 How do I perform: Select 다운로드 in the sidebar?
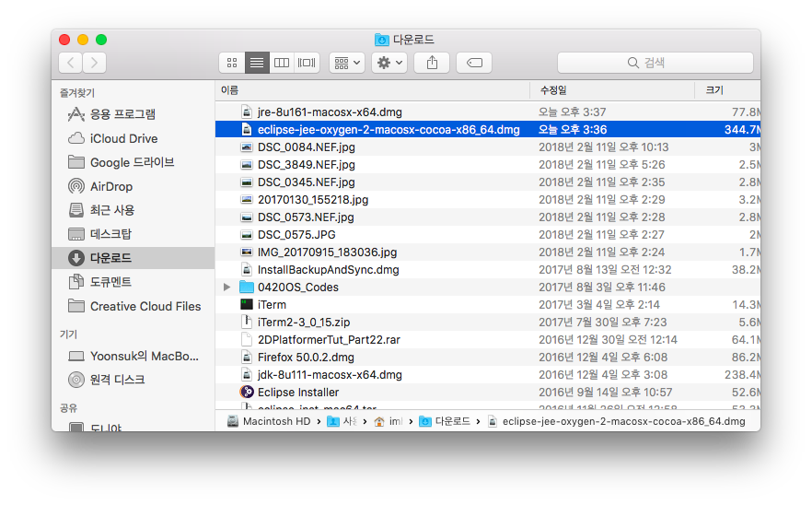[x=133, y=258]
